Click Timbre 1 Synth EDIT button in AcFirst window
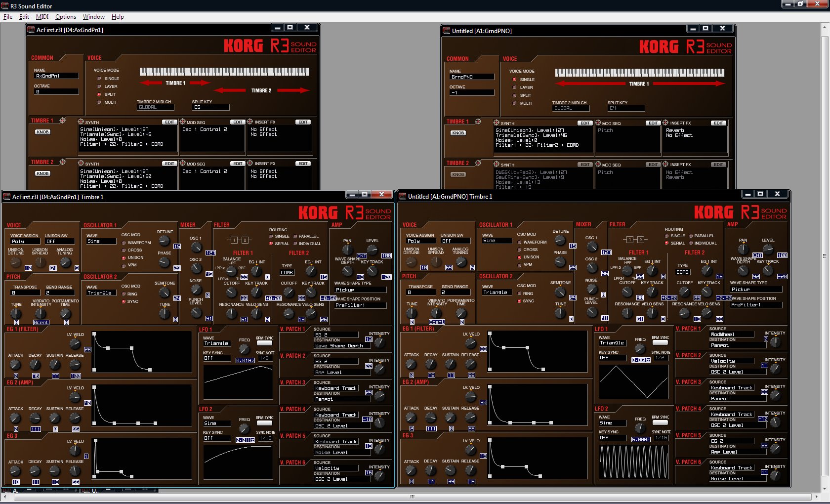830x504 pixels. coord(170,122)
